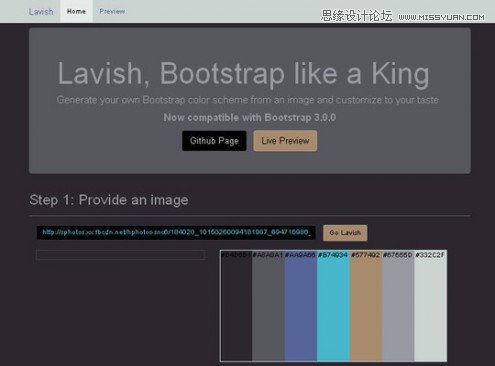Click 'Lavish, Bootstrap like a King' title

pyautogui.click(x=243, y=74)
